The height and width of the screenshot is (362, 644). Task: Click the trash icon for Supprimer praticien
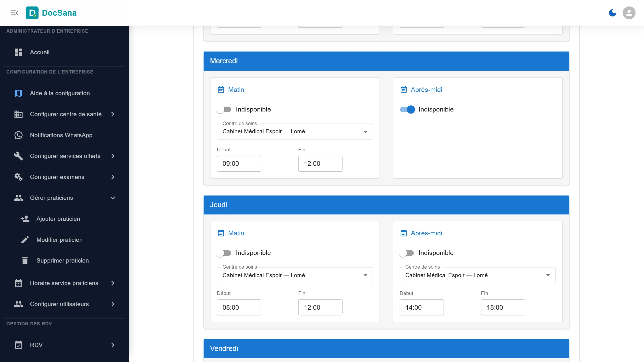coord(25,261)
